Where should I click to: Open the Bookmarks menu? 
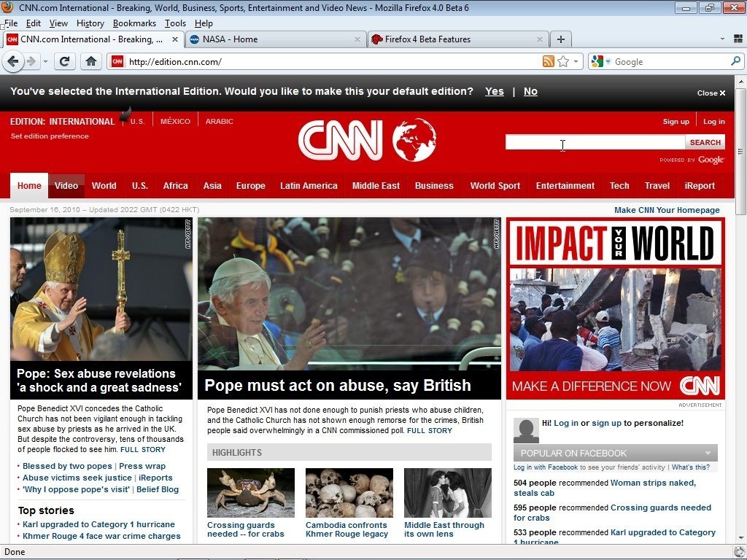click(134, 23)
